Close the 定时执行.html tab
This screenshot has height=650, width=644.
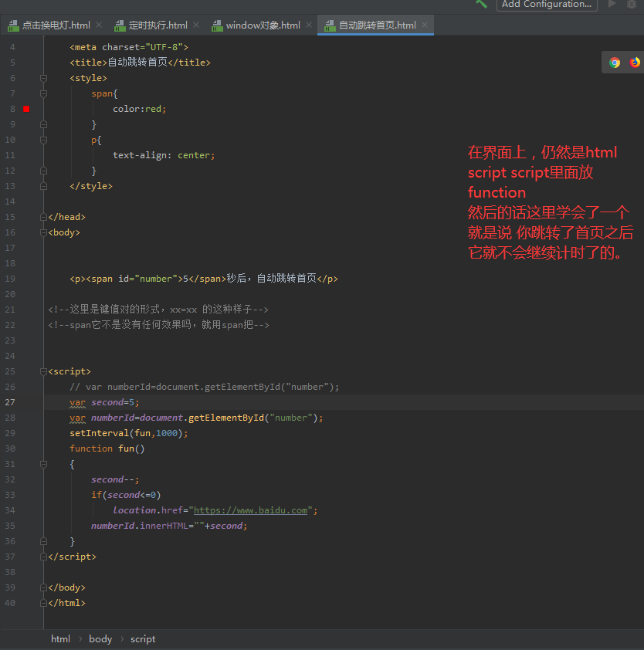[196, 25]
